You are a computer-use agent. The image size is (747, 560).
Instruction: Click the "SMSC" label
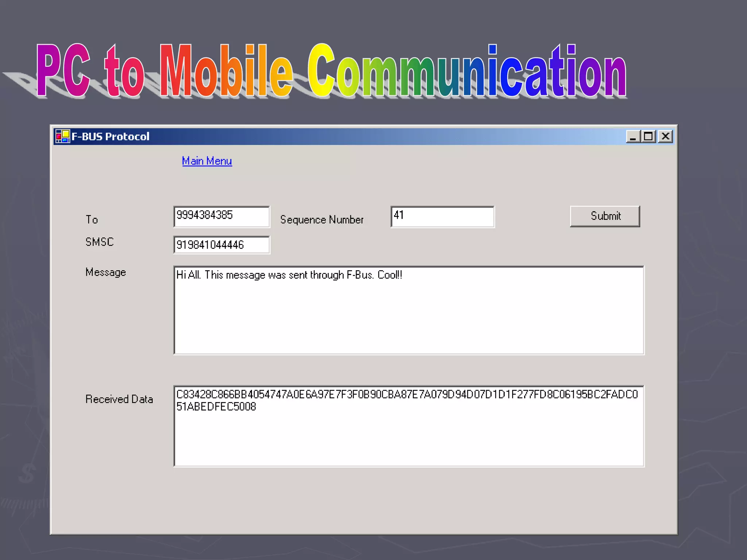click(x=99, y=242)
